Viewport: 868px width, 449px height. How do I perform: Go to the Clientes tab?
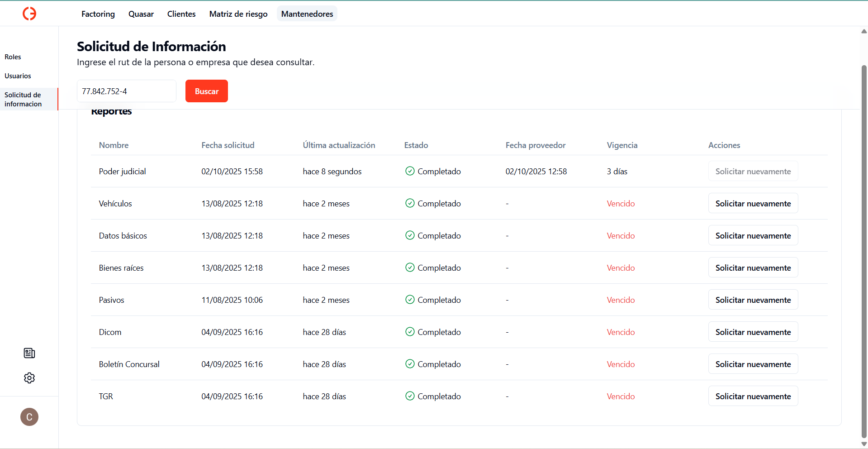pyautogui.click(x=181, y=14)
